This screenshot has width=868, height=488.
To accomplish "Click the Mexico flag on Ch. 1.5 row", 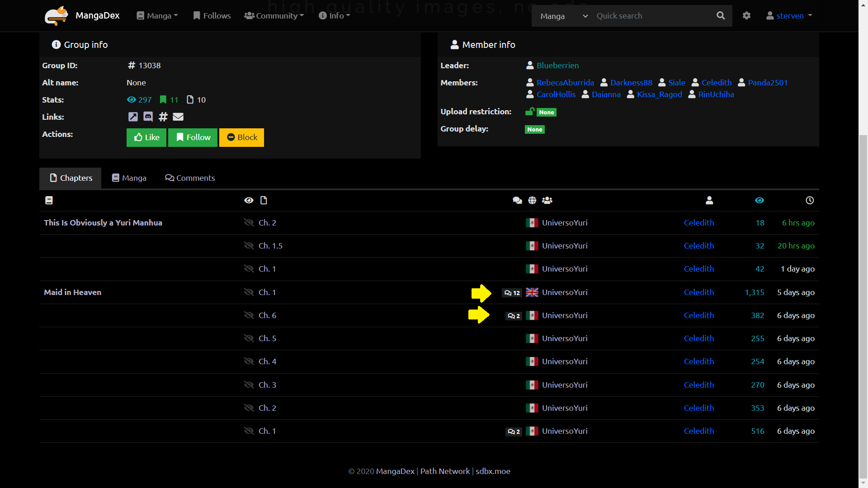I will 532,246.
